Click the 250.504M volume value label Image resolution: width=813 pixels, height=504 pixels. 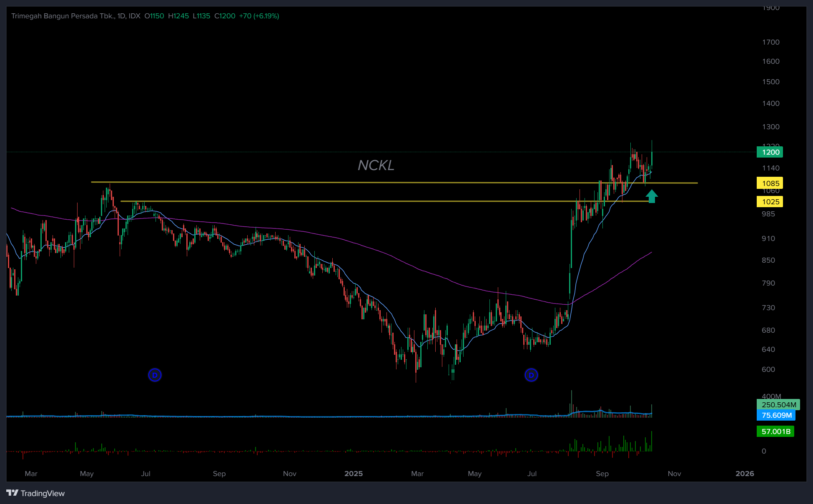[x=778, y=405]
